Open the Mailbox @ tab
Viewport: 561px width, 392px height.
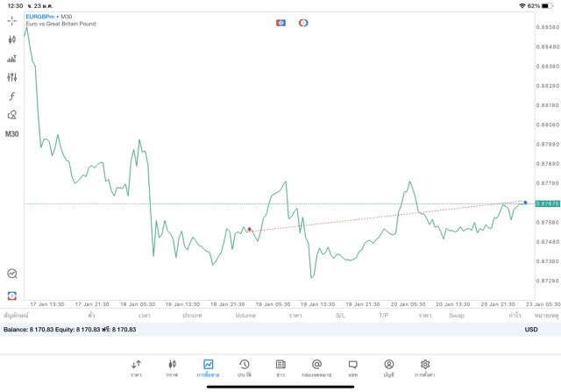[x=316, y=368]
